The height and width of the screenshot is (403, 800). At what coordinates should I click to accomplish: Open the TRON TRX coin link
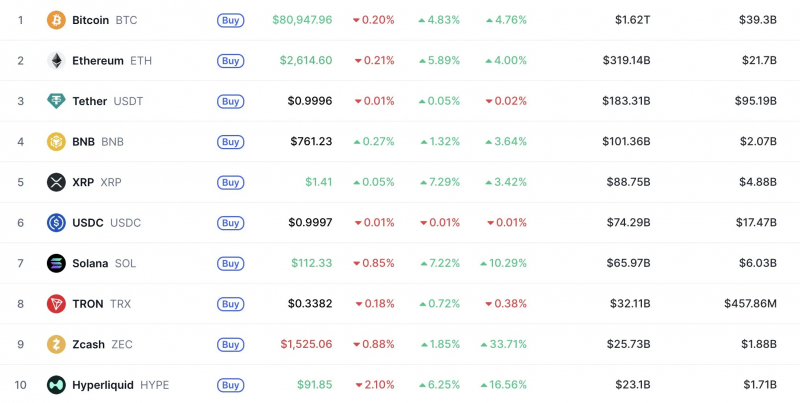(102, 304)
